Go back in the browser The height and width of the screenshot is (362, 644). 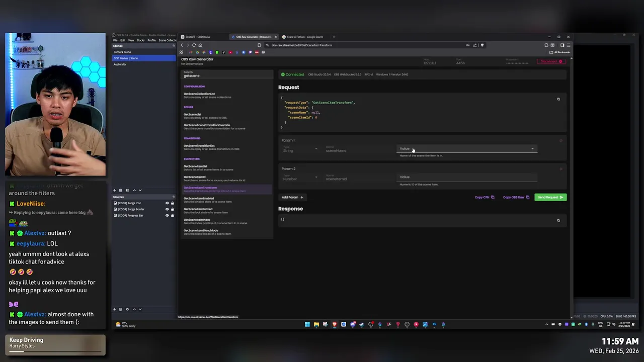pos(182,45)
